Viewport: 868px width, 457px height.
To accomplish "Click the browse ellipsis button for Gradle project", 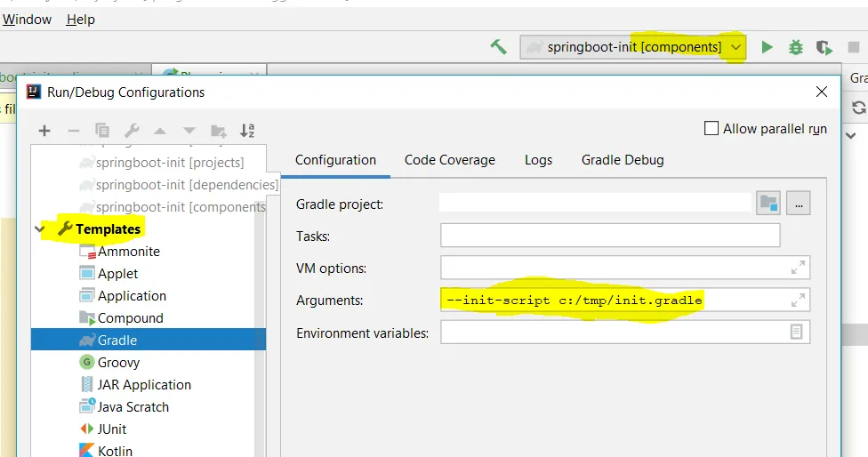I will click(799, 203).
